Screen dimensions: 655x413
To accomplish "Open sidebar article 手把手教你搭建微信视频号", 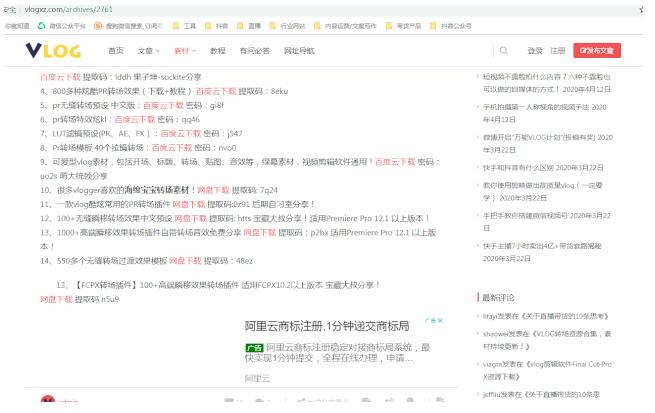I will 546,222.
